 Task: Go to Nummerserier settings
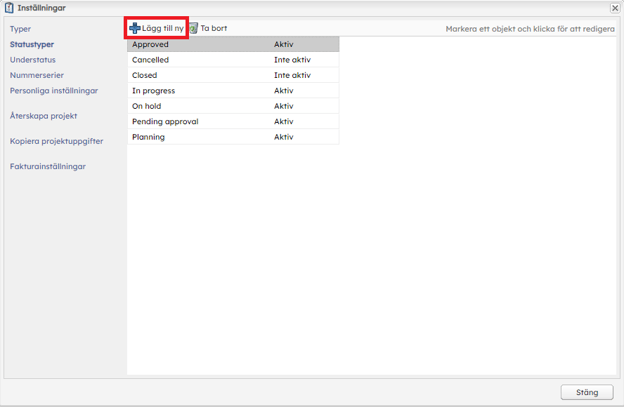[x=36, y=75]
